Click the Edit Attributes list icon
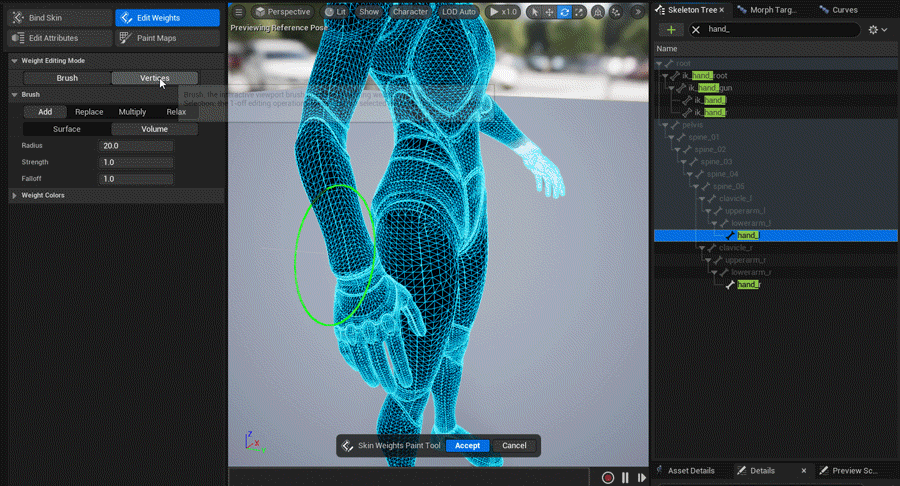900x486 pixels. (x=18, y=38)
